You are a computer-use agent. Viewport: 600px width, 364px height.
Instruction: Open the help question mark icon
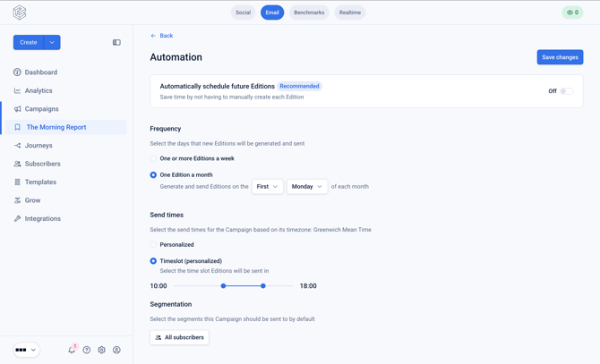pyautogui.click(x=87, y=350)
